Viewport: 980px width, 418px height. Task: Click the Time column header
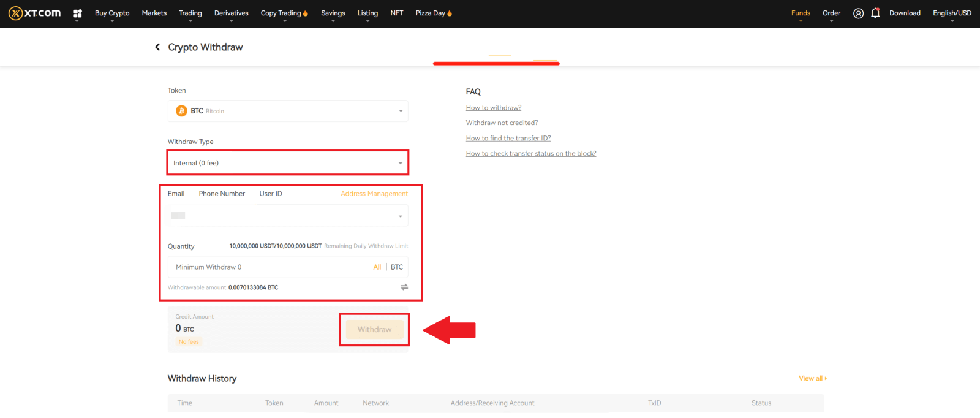click(184, 403)
